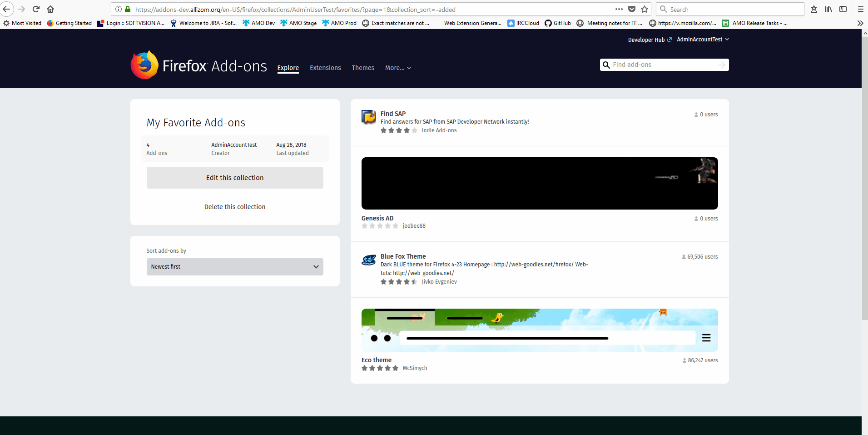Screen dimensions: 868x435
Task: Show more bookmarks with the double chevron
Action: (x=860, y=23)
